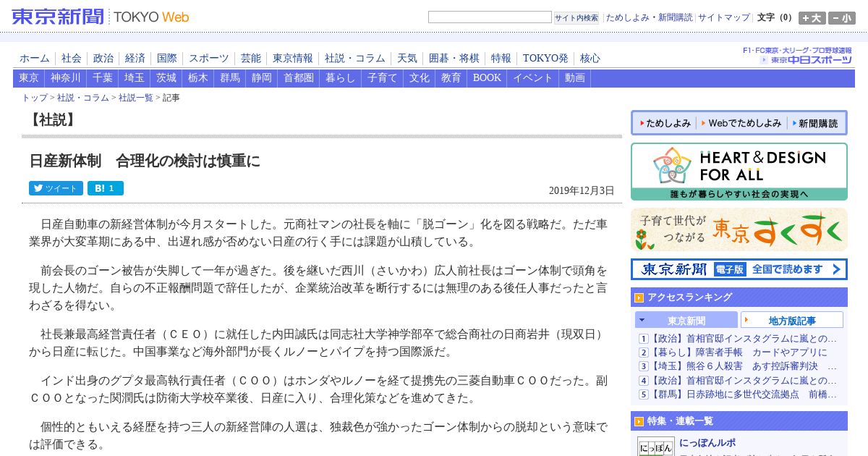Increase text size with the ＋大 button
The height and width of the screenshot is (456, 868).
(812, 18)
